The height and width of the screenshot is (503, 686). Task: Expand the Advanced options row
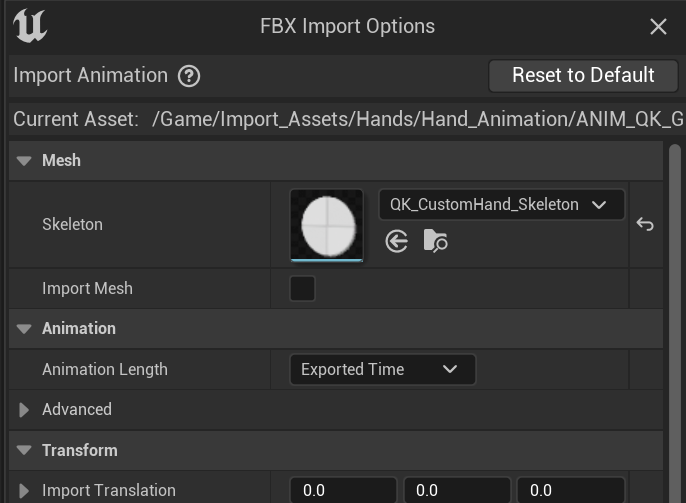[25, 410]
